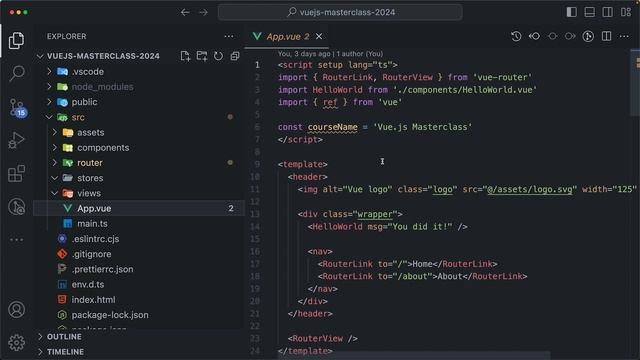Collapse all folders in explorer
This screenshot has width=640, height=360.
tap(235, 56)
